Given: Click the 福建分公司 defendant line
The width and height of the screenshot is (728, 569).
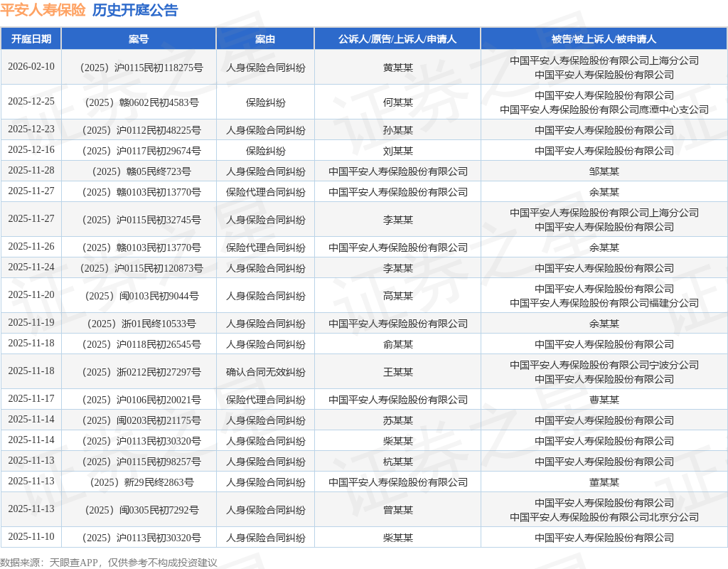Looking at the screenshot, I should point(604,303).
